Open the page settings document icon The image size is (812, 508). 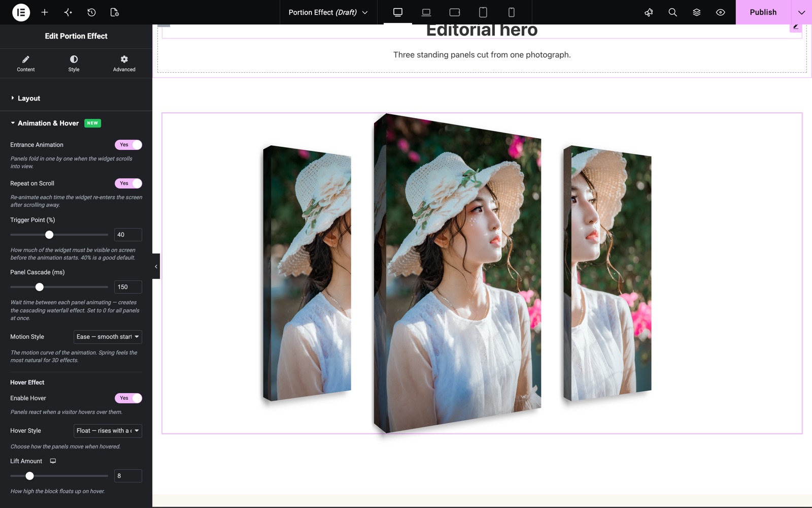(x=115, y=12)
